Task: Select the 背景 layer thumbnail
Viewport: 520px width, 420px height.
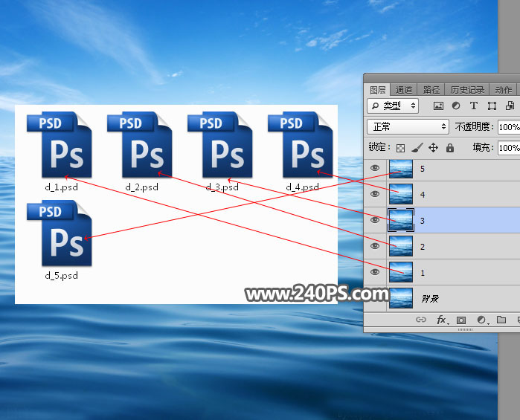Action: coord(401,298)
